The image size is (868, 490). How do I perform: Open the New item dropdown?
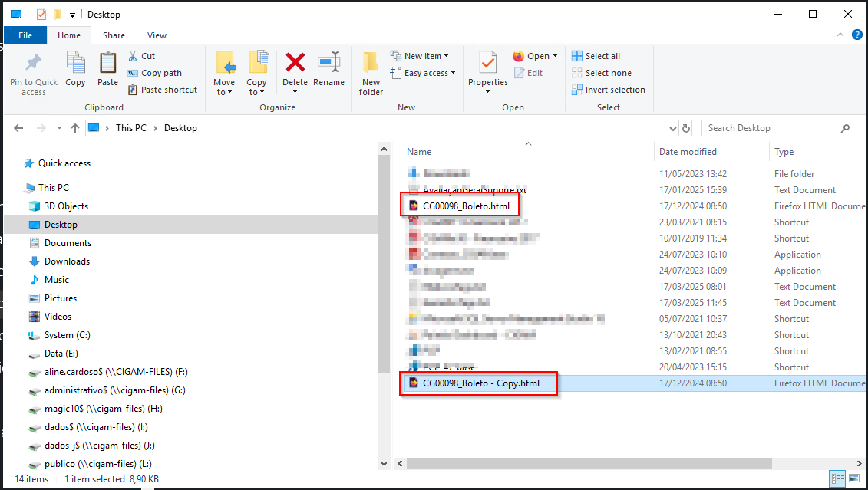(420, 56)
